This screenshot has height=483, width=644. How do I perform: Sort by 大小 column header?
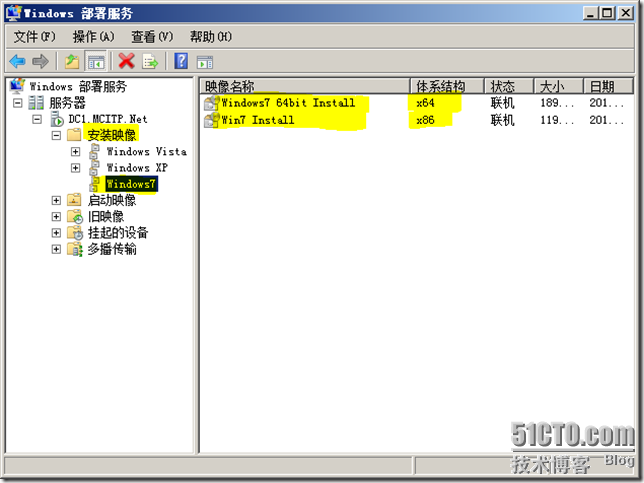558,86
